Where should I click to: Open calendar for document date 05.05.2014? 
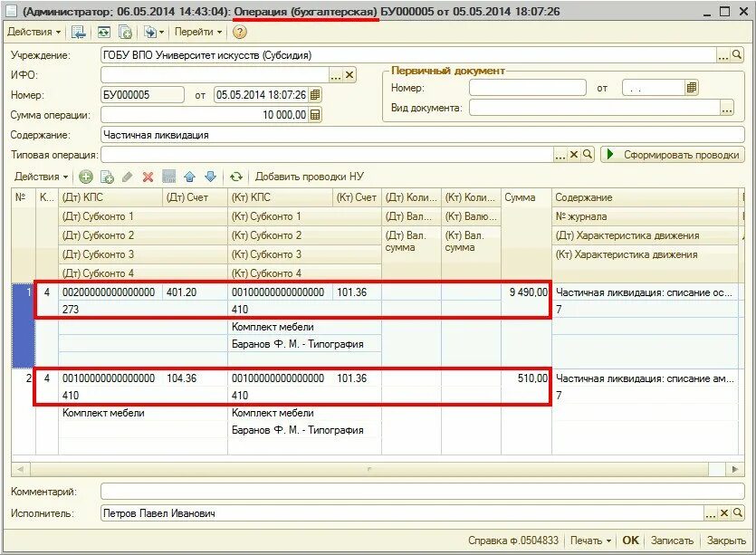[315, 95]
